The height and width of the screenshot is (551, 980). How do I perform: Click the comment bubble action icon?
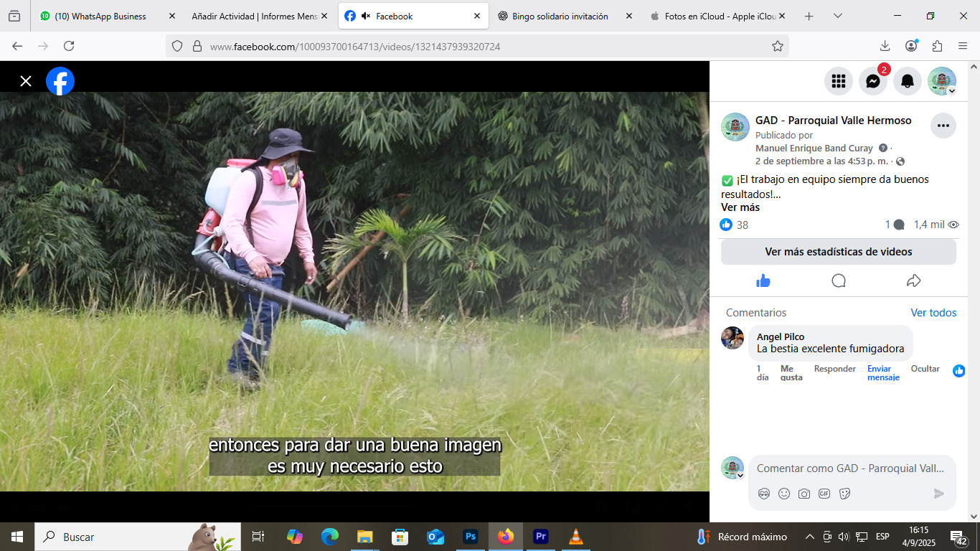(838, 281)
